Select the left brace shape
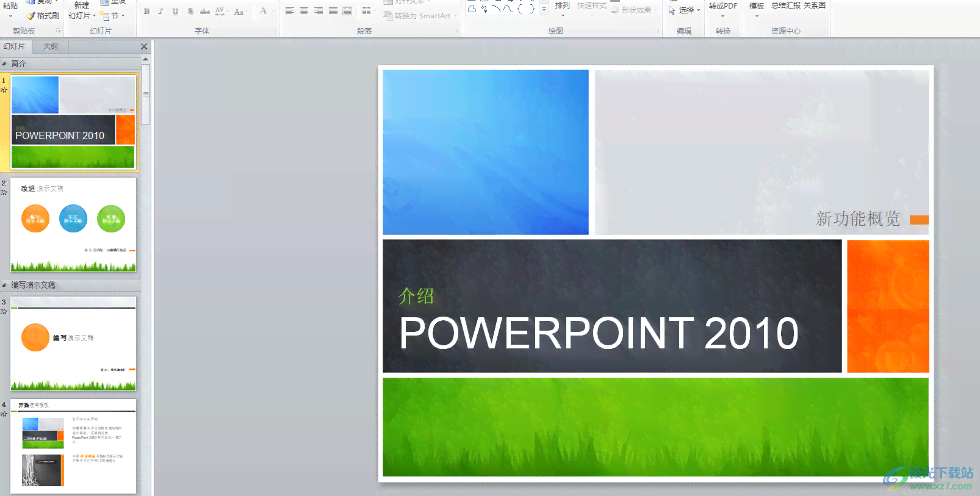 [520, 9]
